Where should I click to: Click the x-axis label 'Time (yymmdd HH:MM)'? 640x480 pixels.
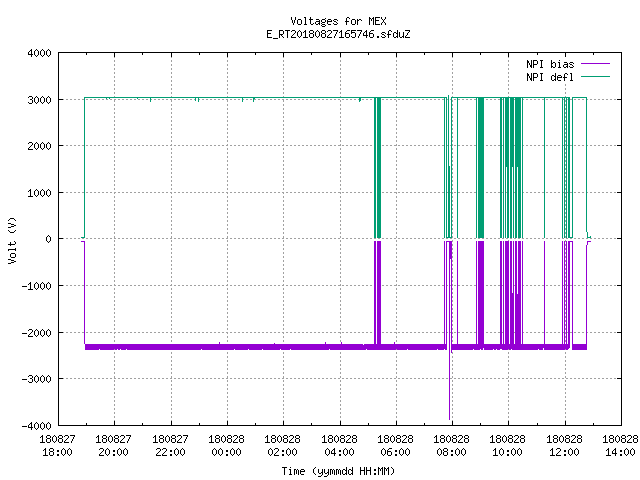point(338,471)
